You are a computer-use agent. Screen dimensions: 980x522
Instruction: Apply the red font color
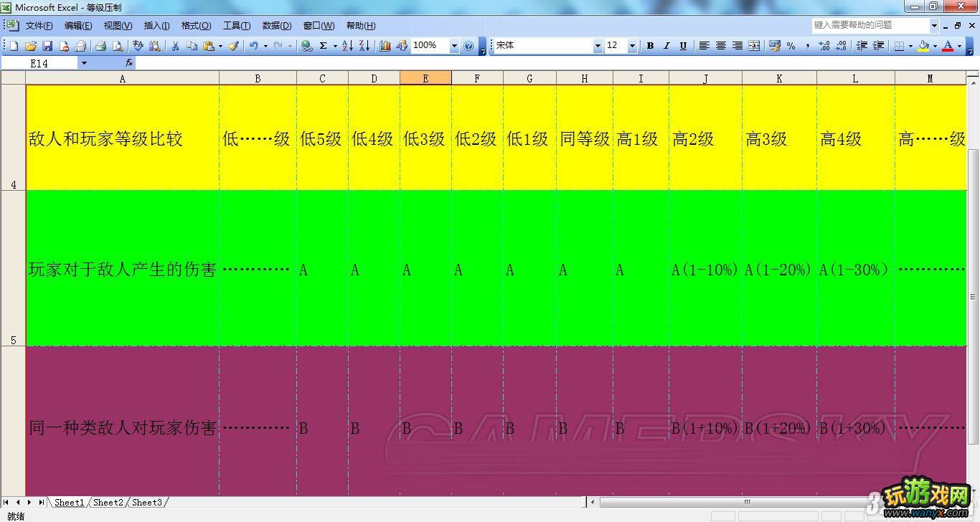click(948, 46)
